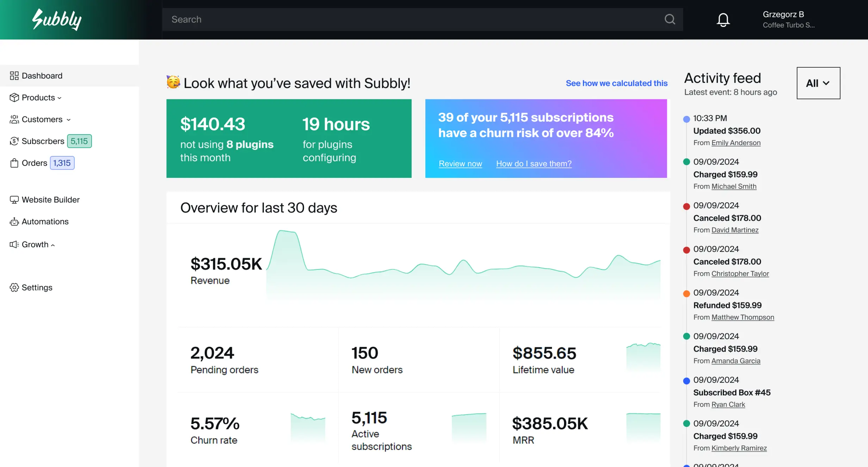Click Overview for last 30 days heading
This screenshot has width=868, height=467.
click(259, 208)
